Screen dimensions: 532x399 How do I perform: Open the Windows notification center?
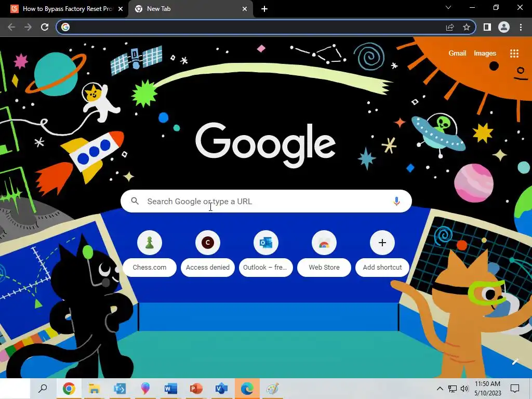tap(515, 389)
